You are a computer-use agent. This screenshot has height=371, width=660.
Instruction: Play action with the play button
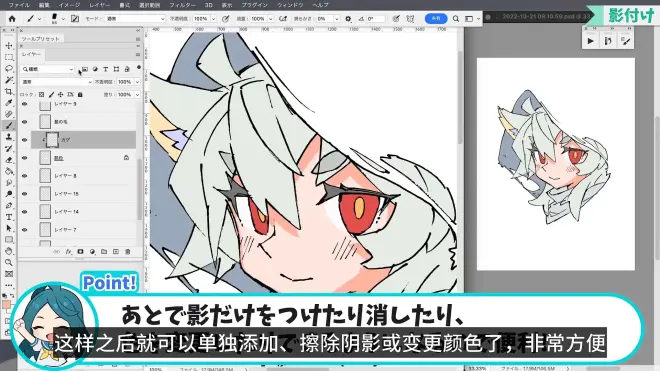point(591,41)
